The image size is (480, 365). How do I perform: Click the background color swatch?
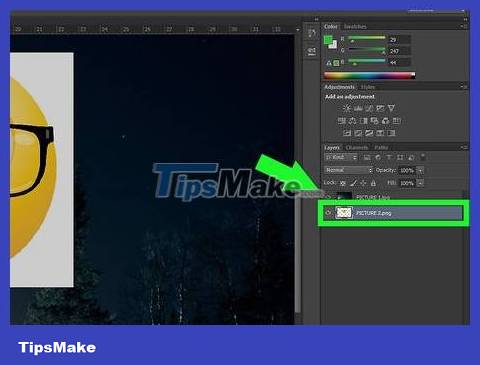[334, 46]
